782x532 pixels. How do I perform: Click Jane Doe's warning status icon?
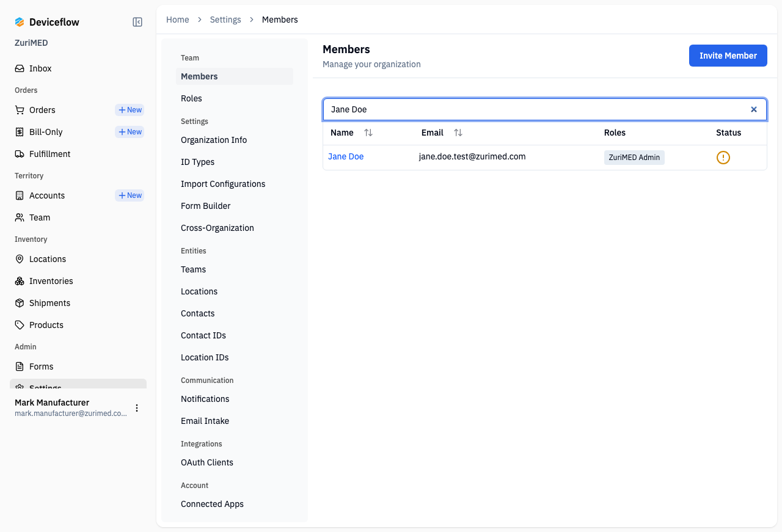[x=723, y=158]
